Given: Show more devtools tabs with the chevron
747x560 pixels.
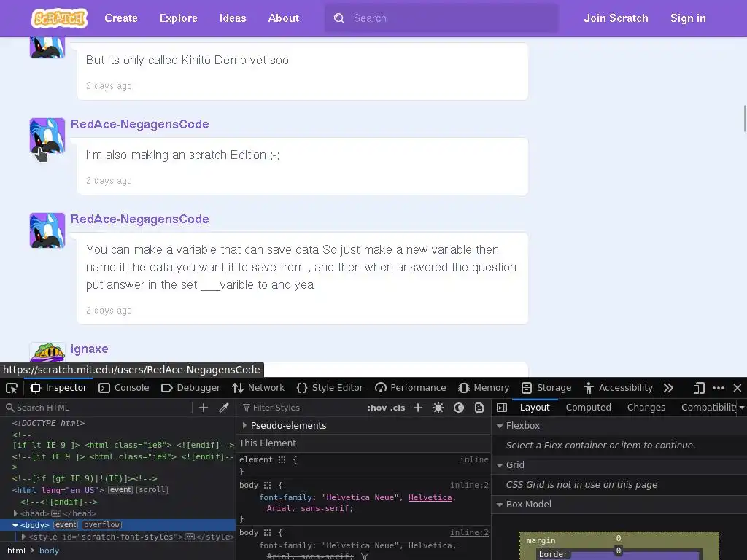Looking at the screenshot, I should 668,388.
